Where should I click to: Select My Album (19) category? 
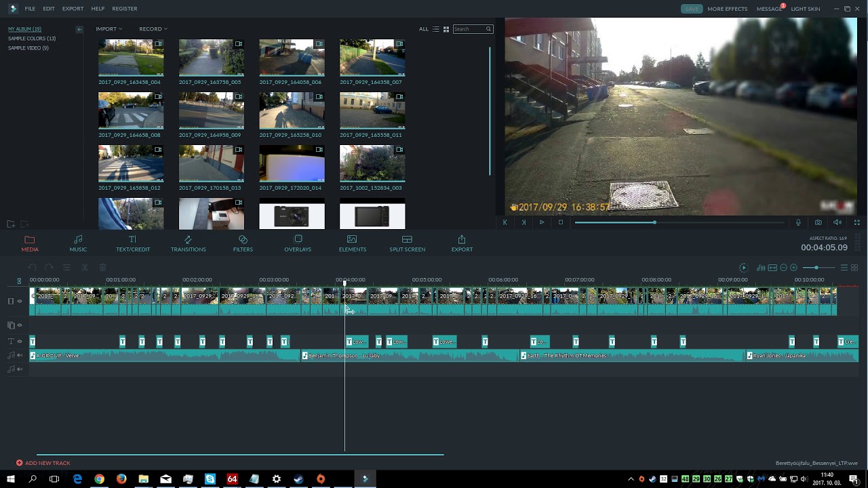24,29
